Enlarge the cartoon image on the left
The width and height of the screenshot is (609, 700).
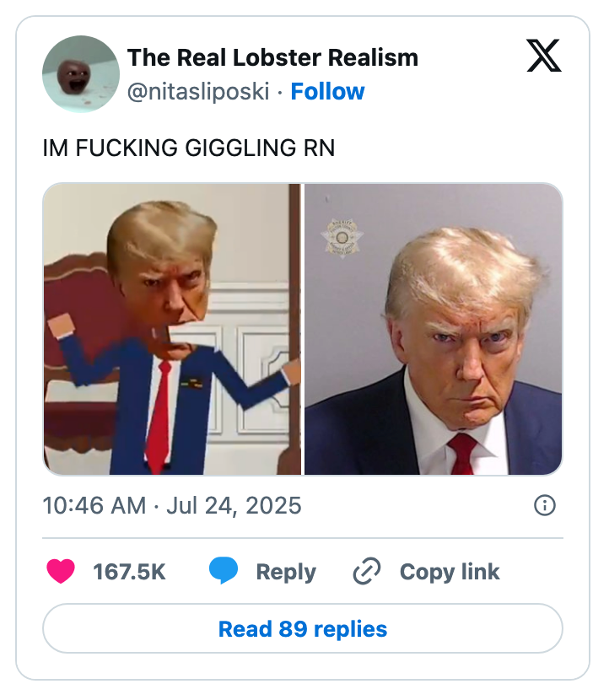point(172,329)
